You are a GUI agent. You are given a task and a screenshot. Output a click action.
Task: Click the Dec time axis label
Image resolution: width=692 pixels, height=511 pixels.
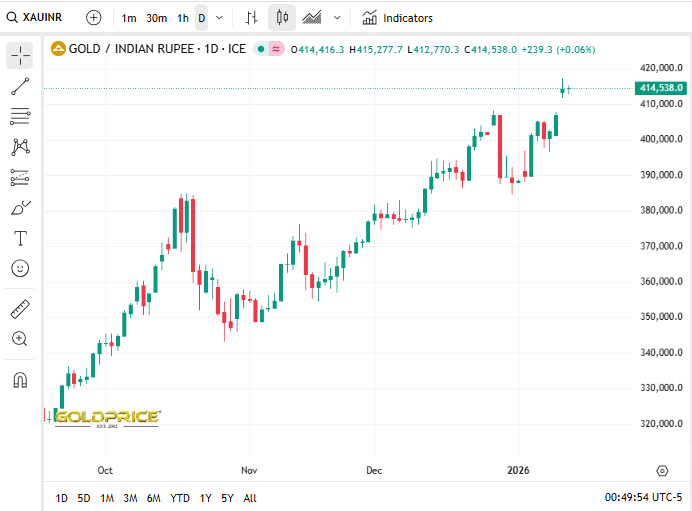[x=374, y=470]
